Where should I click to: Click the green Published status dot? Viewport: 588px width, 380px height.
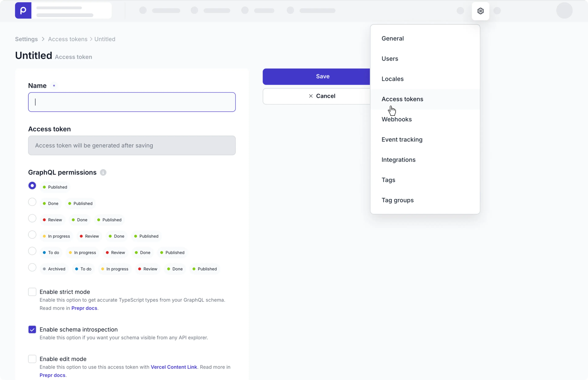pyautogui.click(x=44, y=187)
